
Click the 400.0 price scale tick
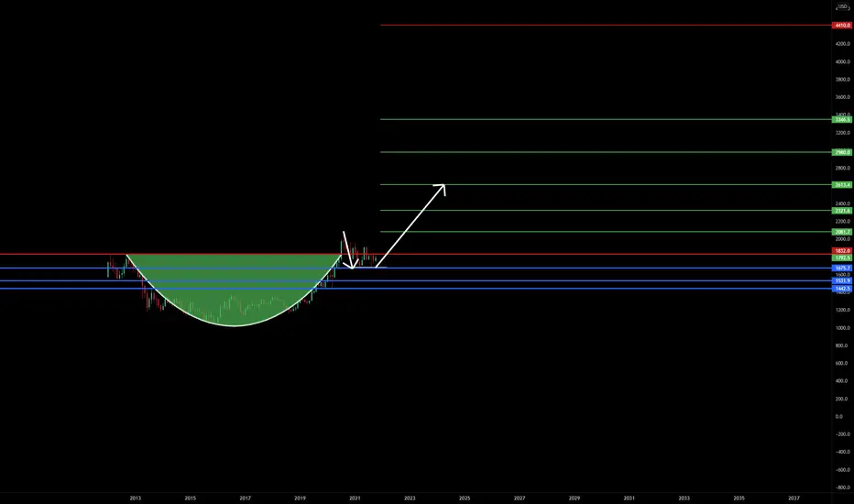tap(843, 381)
